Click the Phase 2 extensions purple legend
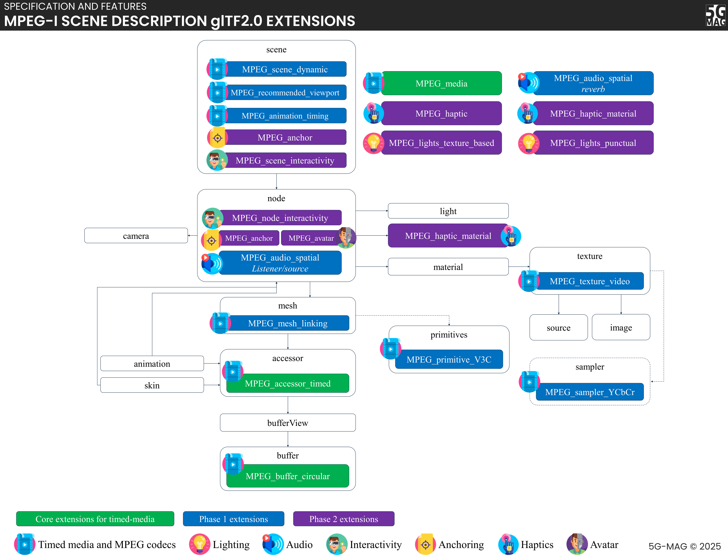The height and width of the screenshot is (560, 728). coord(344,519)
